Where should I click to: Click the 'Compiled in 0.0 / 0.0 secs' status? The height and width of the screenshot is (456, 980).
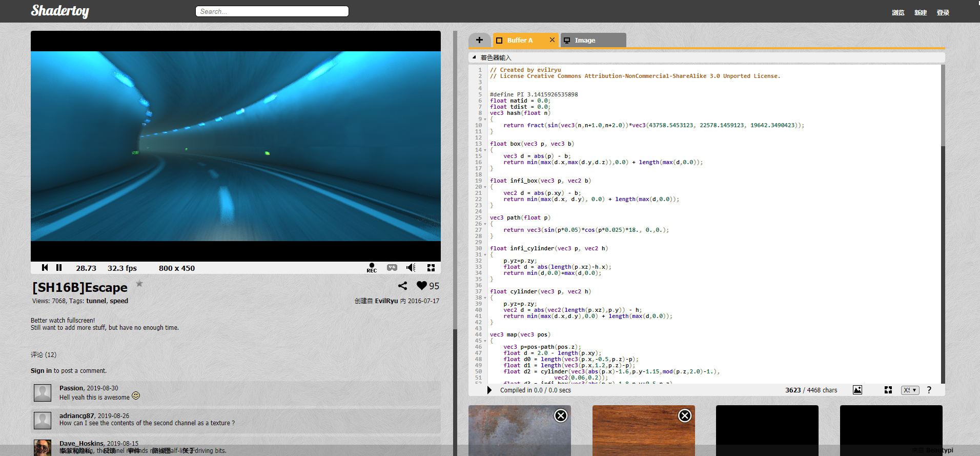point(536,390)
